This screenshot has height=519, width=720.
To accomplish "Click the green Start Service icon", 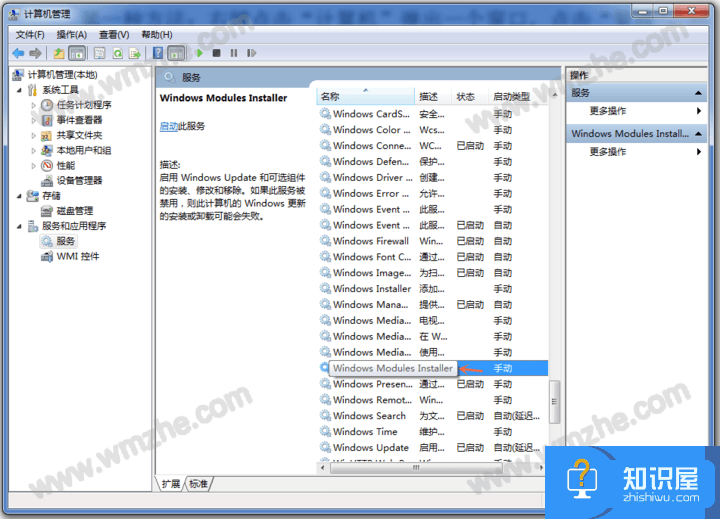I will point(199,53).
